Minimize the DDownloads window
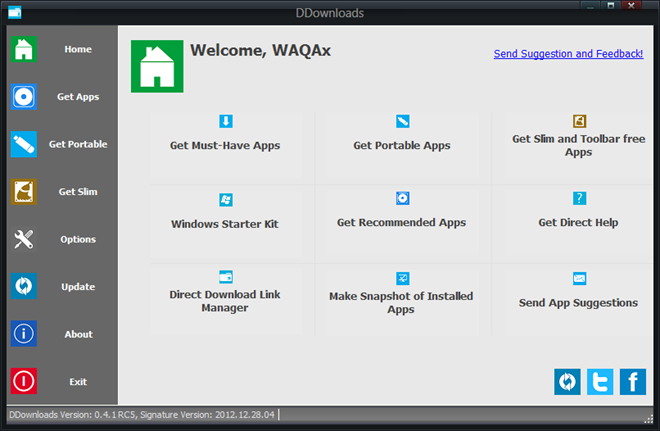 click(591, 5)
